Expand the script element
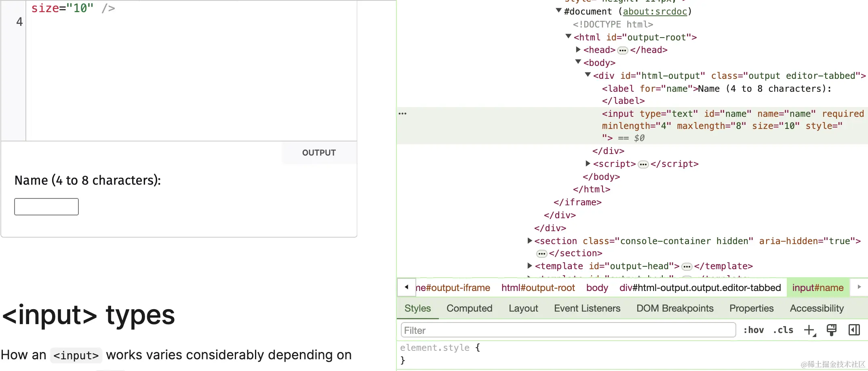 (x=588, y=163)
